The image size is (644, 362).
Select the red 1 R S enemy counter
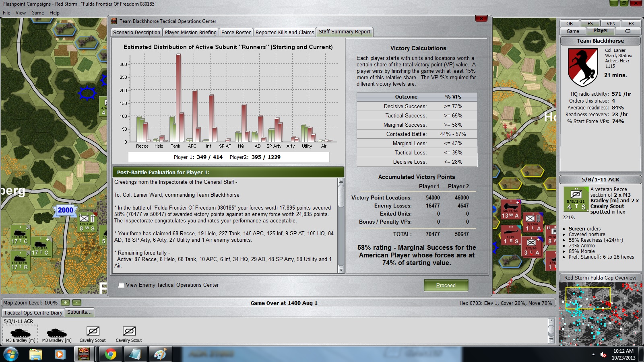coord(510,235)
